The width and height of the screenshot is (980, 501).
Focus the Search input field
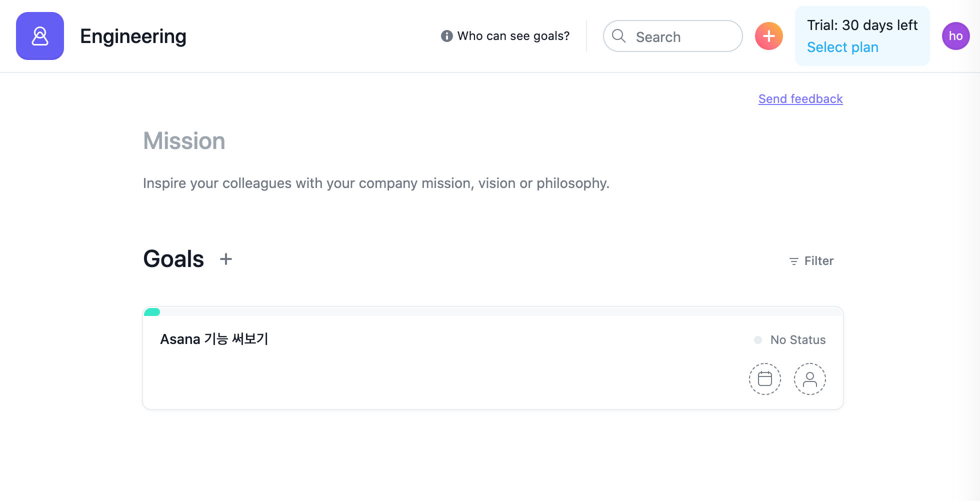672,36
